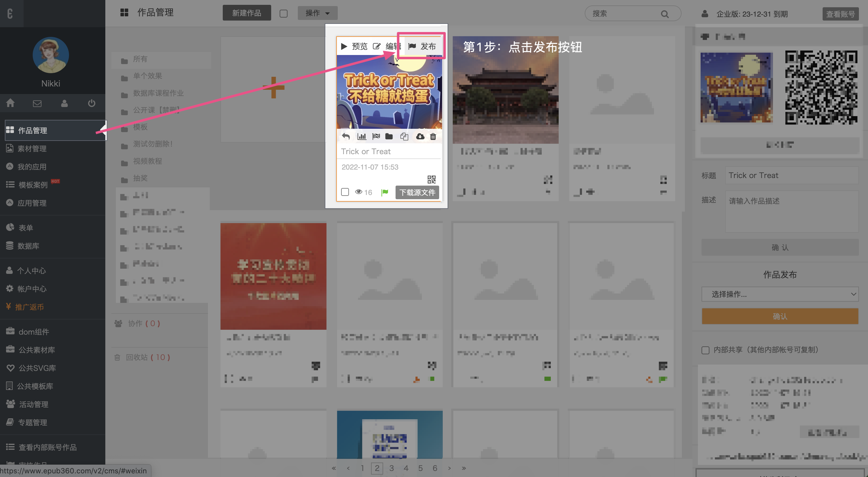The image size is (868, 477).
Task: Open the 数据库课程作业 folder
Action: click(158, 93)
